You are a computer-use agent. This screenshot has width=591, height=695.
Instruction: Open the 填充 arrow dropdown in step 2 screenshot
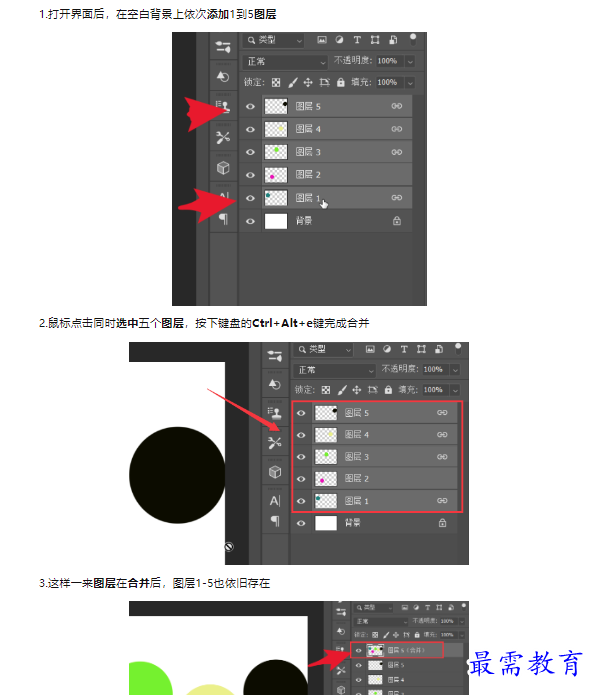click(455, 390)
